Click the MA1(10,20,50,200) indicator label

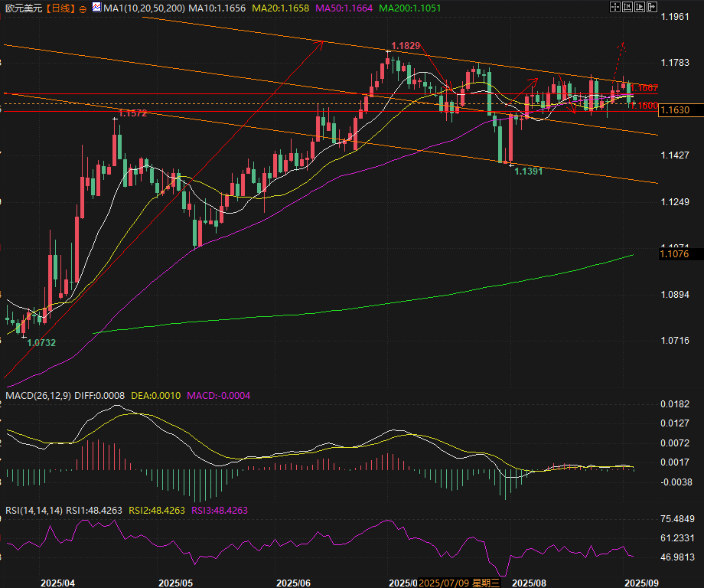pyautogui.click(x=144, y=8)
